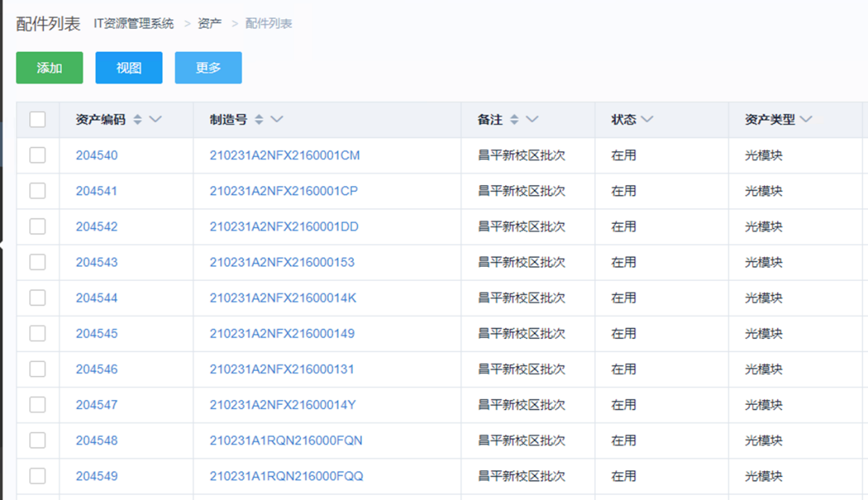868x500 pixels.
Task: Open the 视图 button
Action: click(129, 68)
